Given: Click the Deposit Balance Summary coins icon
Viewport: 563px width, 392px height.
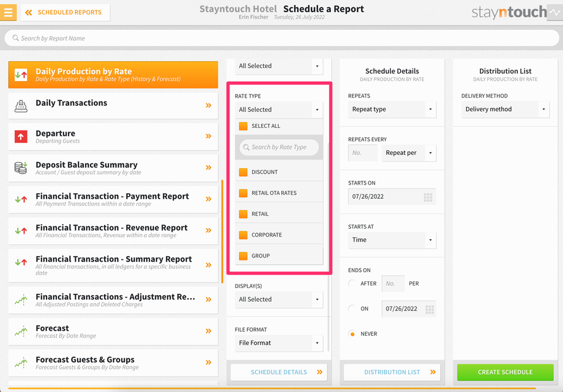Looking at the screenshot, I should (21, 168).
